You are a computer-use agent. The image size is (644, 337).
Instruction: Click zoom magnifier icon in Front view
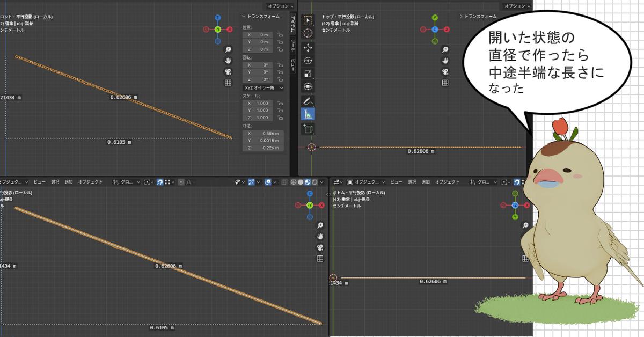[228, 49]
